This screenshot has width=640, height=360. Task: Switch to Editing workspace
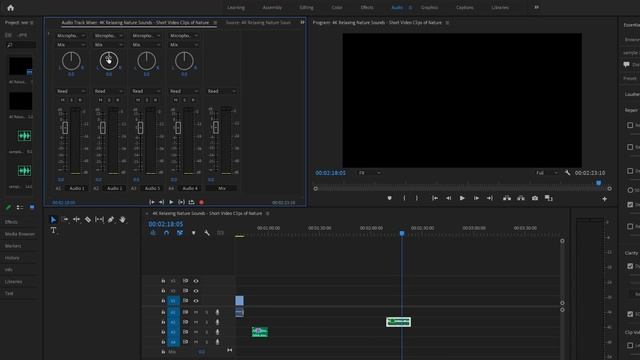click(x=307, y=7)
